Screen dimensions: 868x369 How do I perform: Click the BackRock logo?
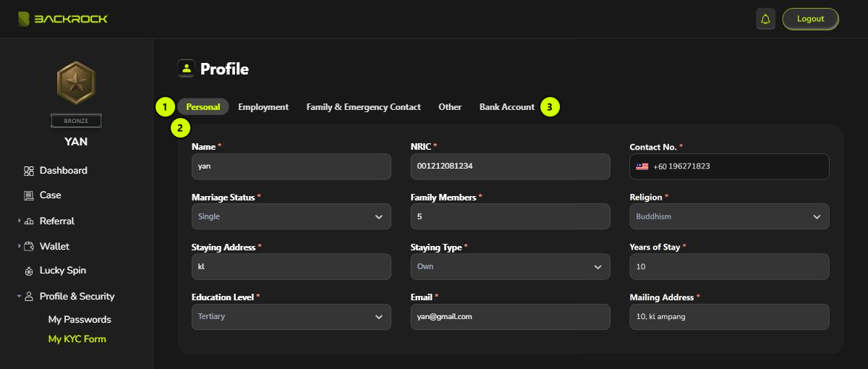[x=63, y=19]
